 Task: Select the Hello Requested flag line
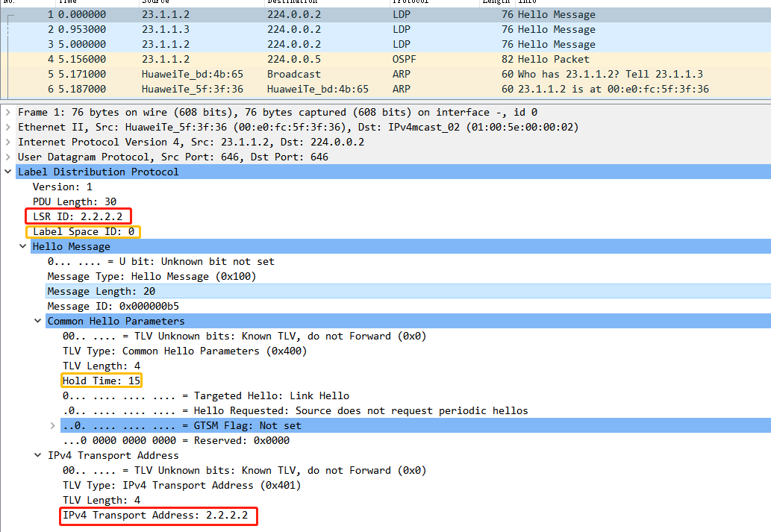(295, 410)
